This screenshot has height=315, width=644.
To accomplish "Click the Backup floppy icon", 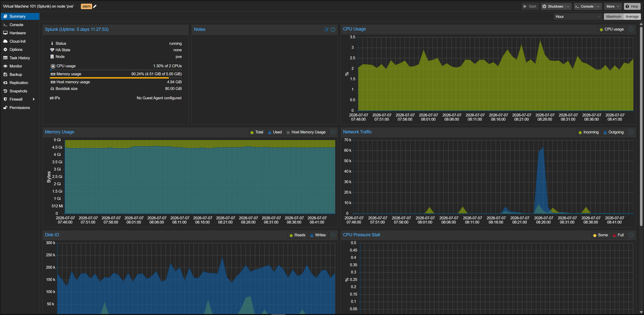I will tap(5, 74).
